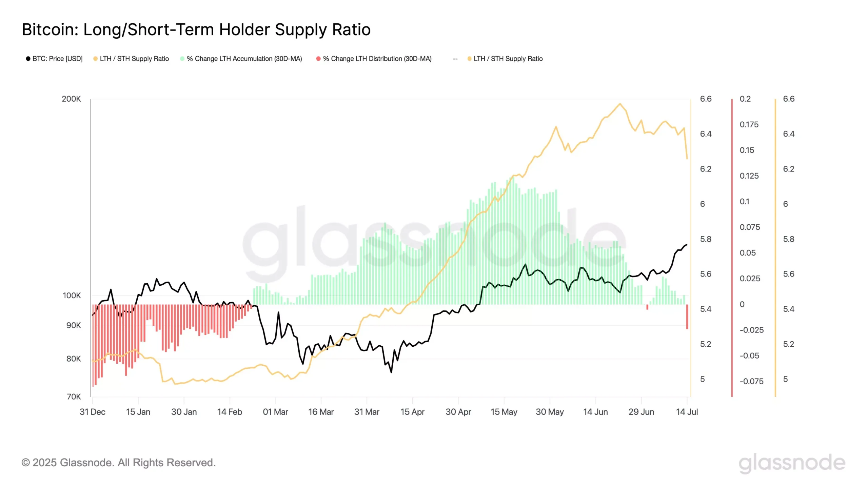Click the red LTH Distribution legend dot

pos(318,59)
